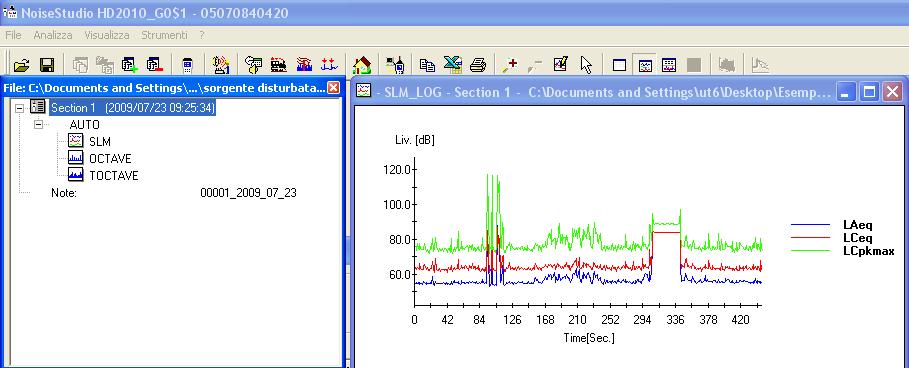The height and width of the screenshot is (368, 909).
Task: Collapse the AUTO tree branch
Action: [39, 125]
